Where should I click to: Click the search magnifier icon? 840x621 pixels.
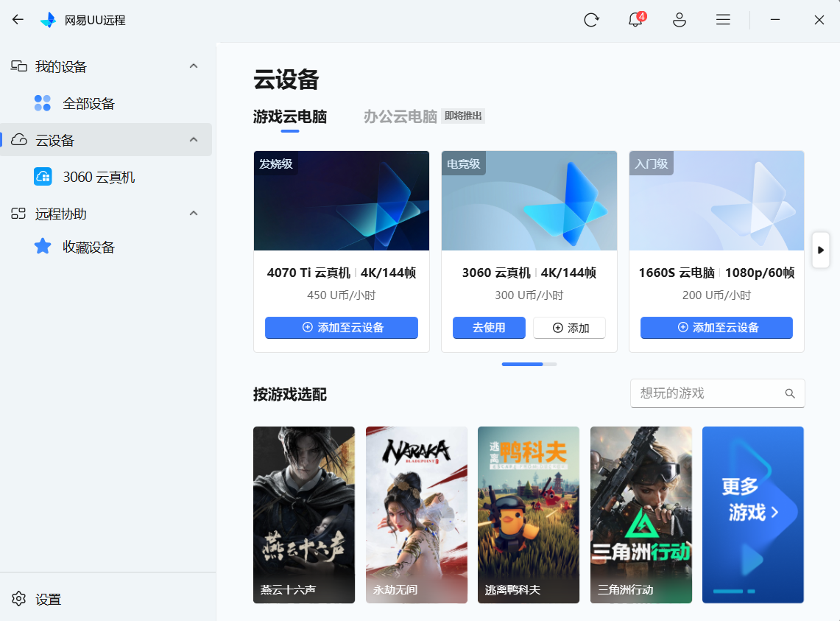pyautogui.click(x=790, y=393)
